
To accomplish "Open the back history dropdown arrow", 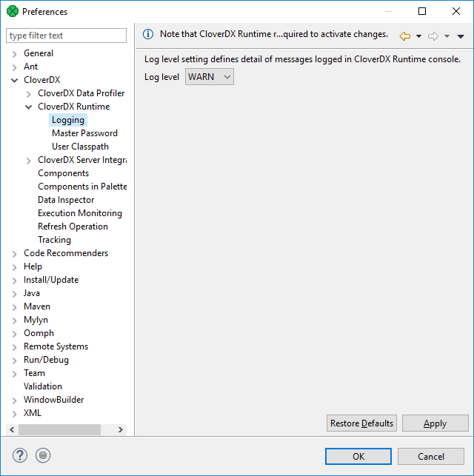I will tap(418, 36).
